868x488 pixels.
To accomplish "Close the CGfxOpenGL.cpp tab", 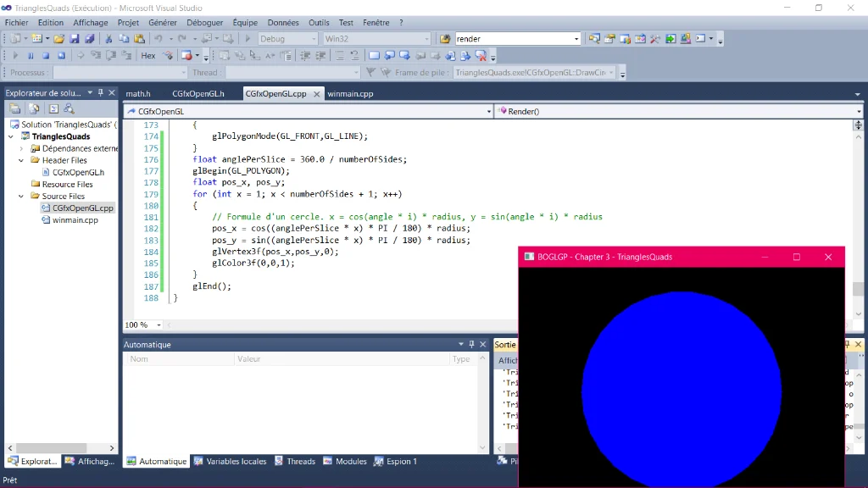I will (317, 94).
